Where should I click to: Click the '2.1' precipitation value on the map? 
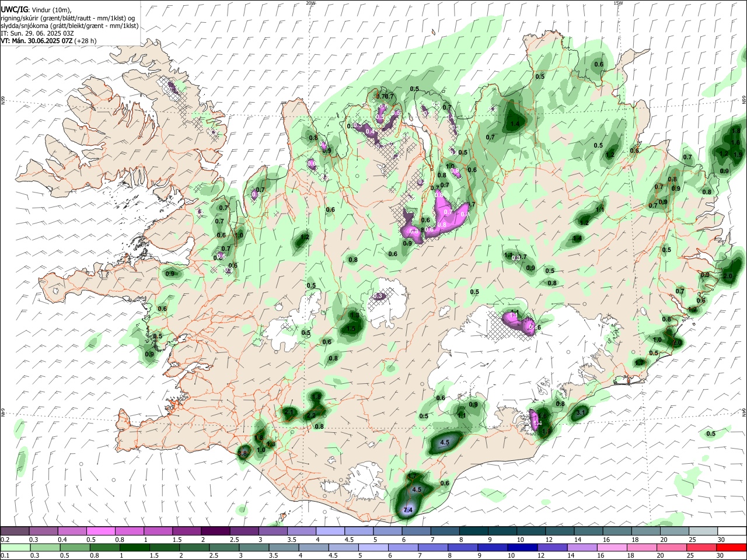pyautogui.click(x=289, y=412)
